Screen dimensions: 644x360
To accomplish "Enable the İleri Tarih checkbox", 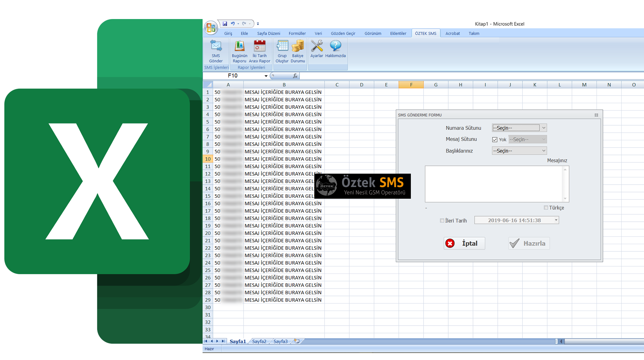I will click(x=442, y=220).
